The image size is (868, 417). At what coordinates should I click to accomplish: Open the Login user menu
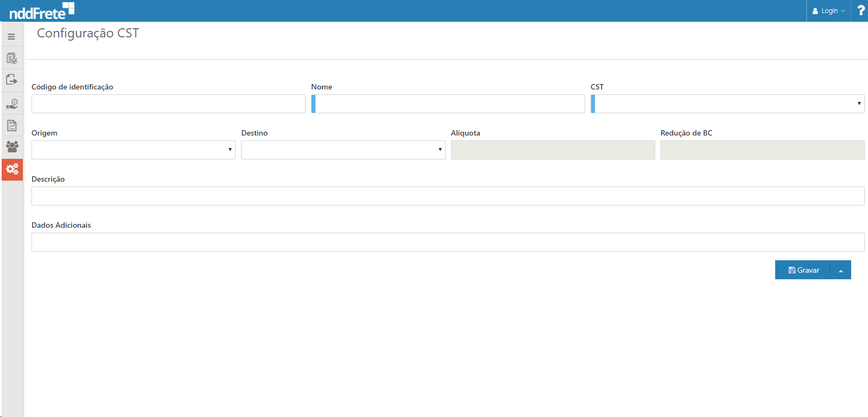pyautogui.click(x=828, y=11)
